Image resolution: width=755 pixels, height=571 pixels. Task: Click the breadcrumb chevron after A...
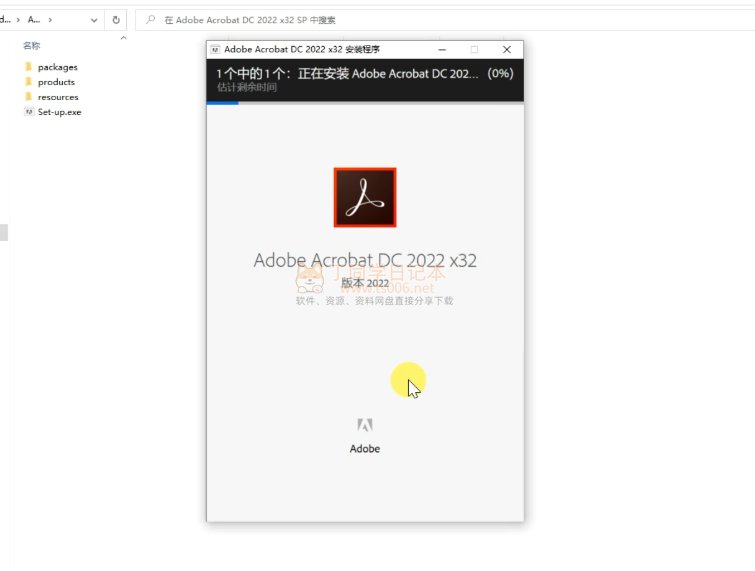(50, 20)
